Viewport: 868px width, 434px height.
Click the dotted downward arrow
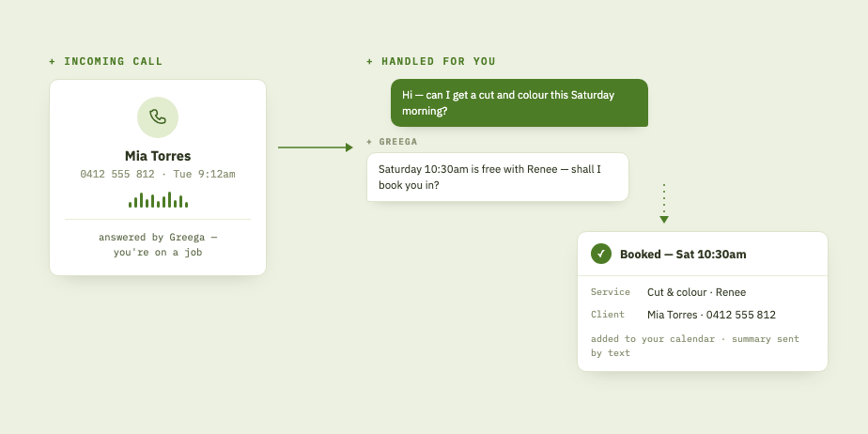664,204
